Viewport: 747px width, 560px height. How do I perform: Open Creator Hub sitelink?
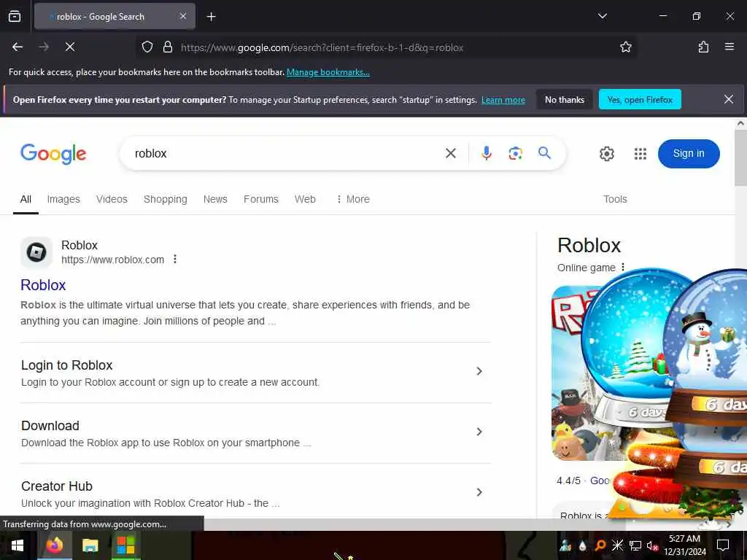(57, 486)
